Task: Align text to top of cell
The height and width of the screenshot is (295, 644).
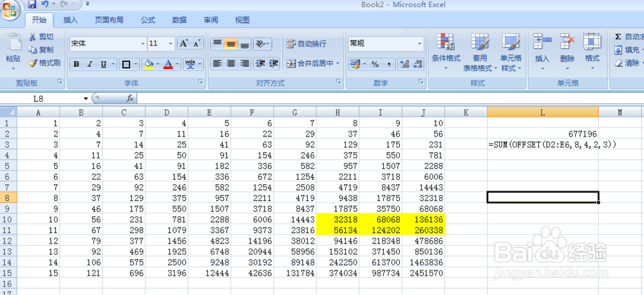Action: coord(217,44)
